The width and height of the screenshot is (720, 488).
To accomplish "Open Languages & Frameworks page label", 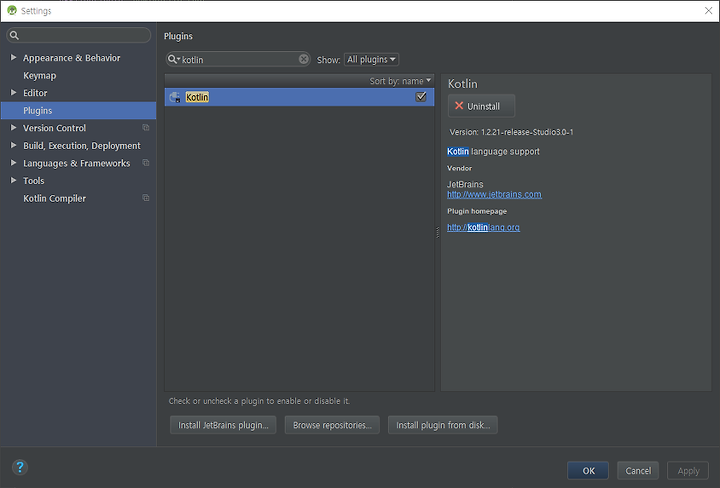I will [77, 163].
